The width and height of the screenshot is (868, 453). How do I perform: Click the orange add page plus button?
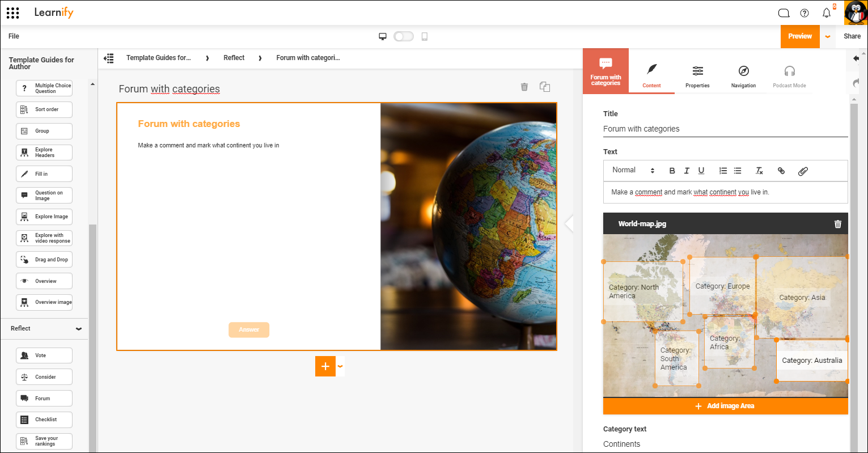[x=325, y=366]
